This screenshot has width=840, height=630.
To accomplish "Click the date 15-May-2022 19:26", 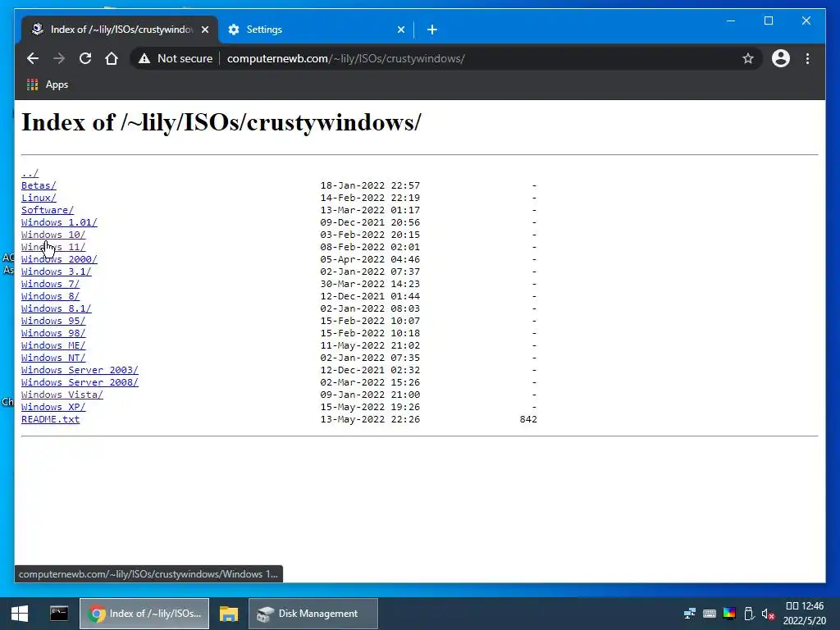I will click(370, 407).
